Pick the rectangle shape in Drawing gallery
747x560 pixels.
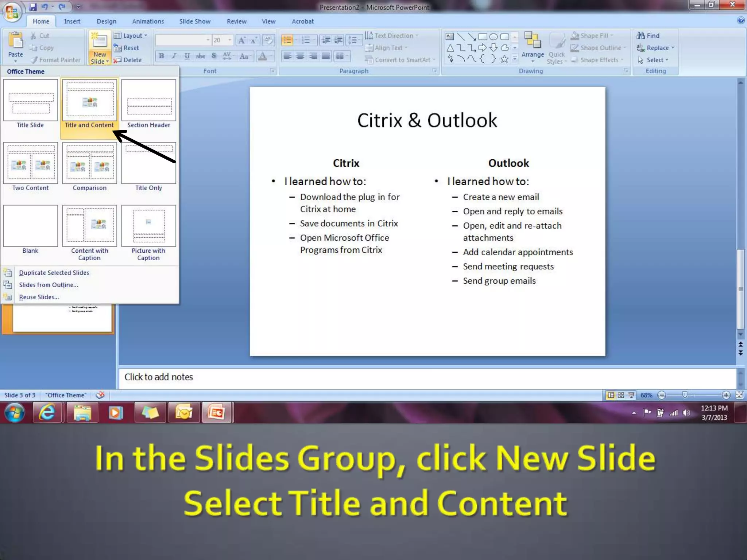coord(483,36)
